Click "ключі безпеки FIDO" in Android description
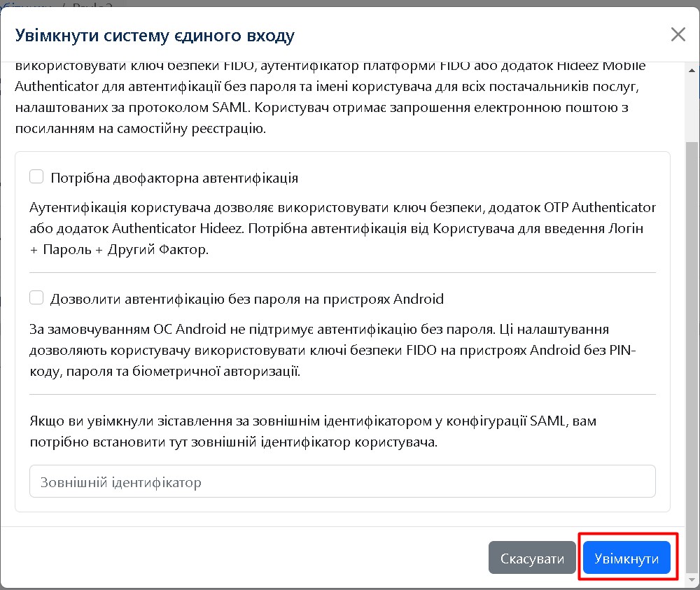Viewport: 700px width, 590px height. coord(388,350)
